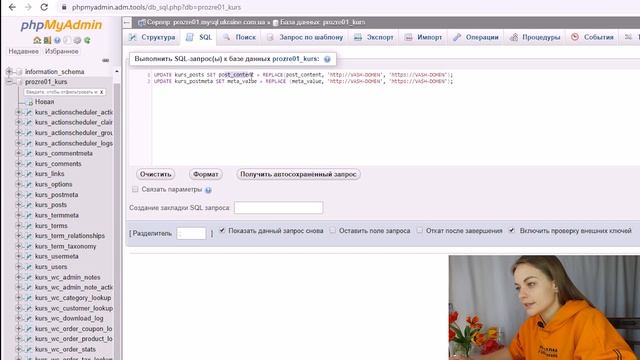Viewport: 640px width, 360px height.
Task: Open help icon next to SQL query title
Action: coord(327,59)
